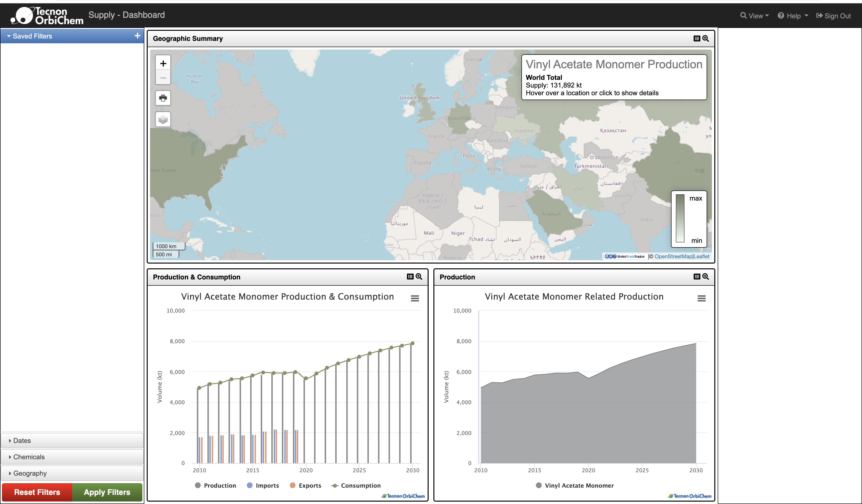Expand the Chemicals filter section
The image size is (862, 504).
click(72, 457)
